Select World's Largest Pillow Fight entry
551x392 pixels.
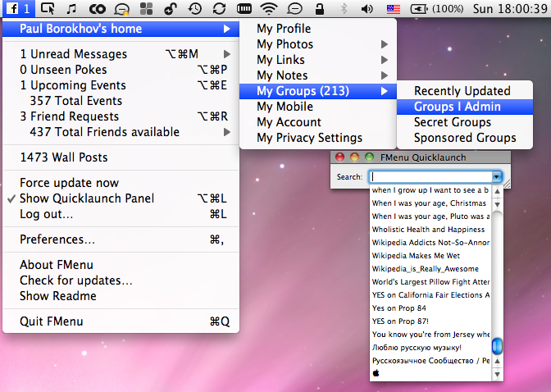pos(430,282)
